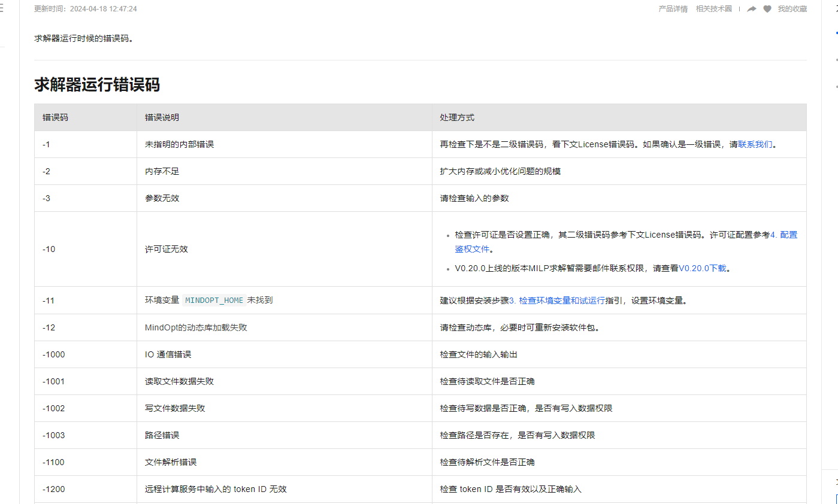The width and height of the screenshot is (838, 504).
Task: Click 检查待读取文件是否正确 text
Action: point(487,381)
